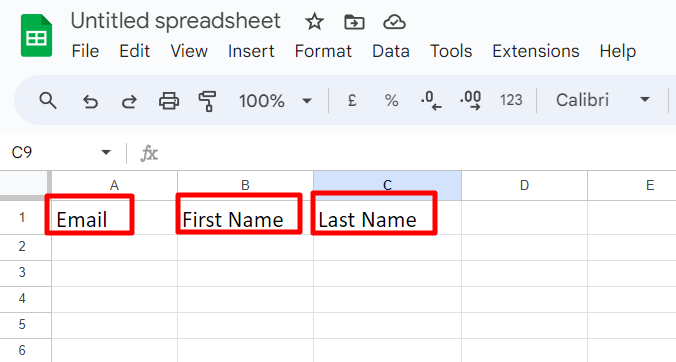Select column D header
Viewport: 676px width, 362px height.
tap(524, 185)
